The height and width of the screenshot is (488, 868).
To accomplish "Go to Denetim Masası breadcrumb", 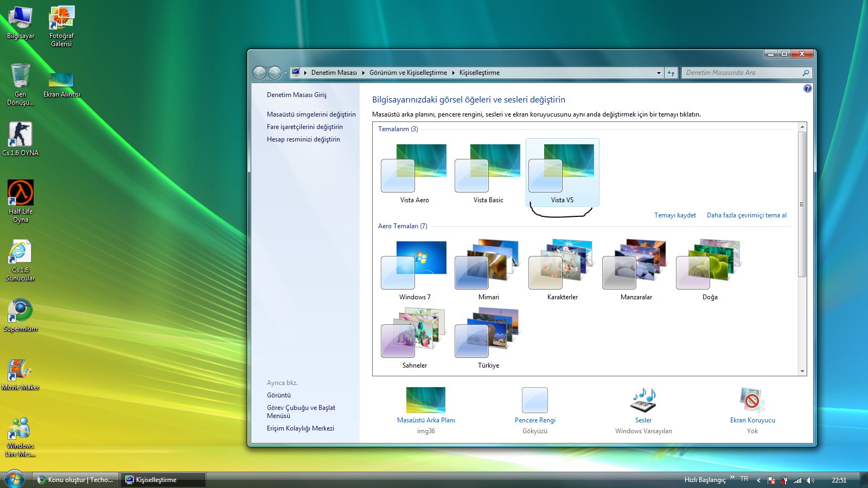I will 334,73.
